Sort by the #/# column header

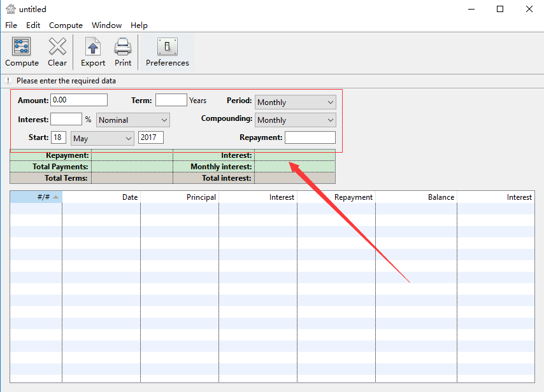tap(35, 197)
